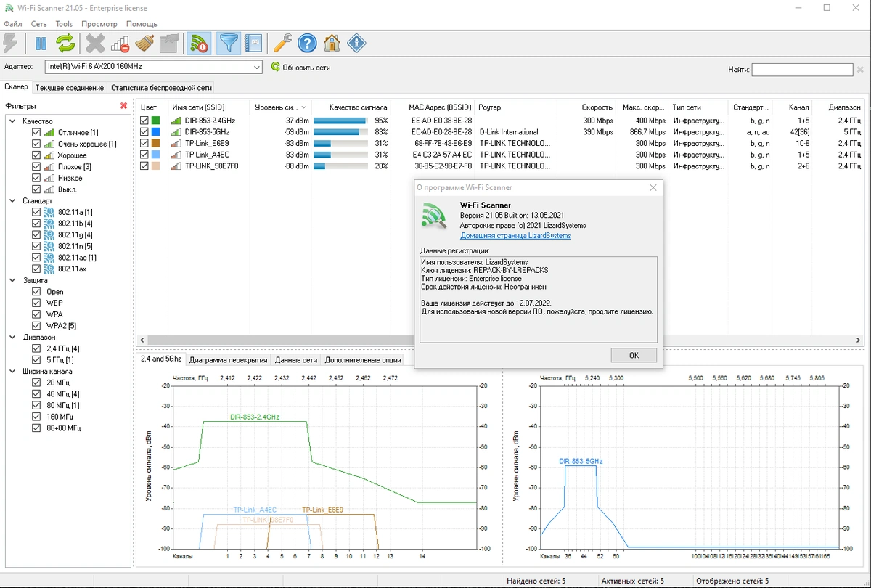Image resolution: width=871 pixels, height=588 pixels.
Task: Uncheck the DIR-853-5GHz network row checkbox
Action: click(144, 132)
